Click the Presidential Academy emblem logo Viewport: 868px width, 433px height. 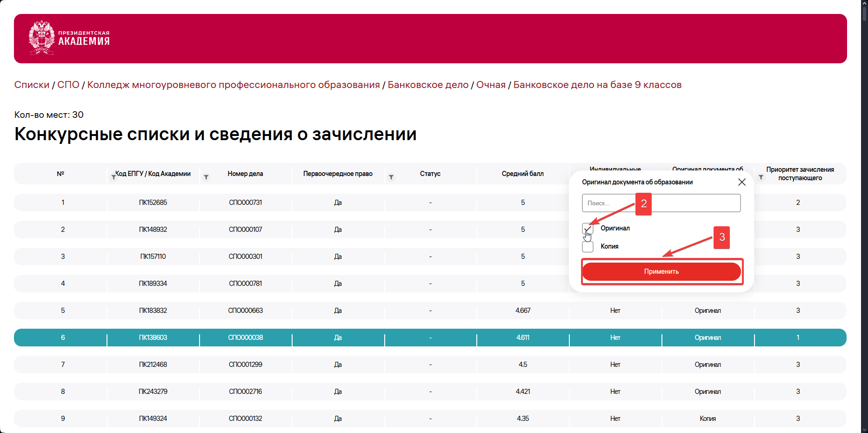point(41,38)
